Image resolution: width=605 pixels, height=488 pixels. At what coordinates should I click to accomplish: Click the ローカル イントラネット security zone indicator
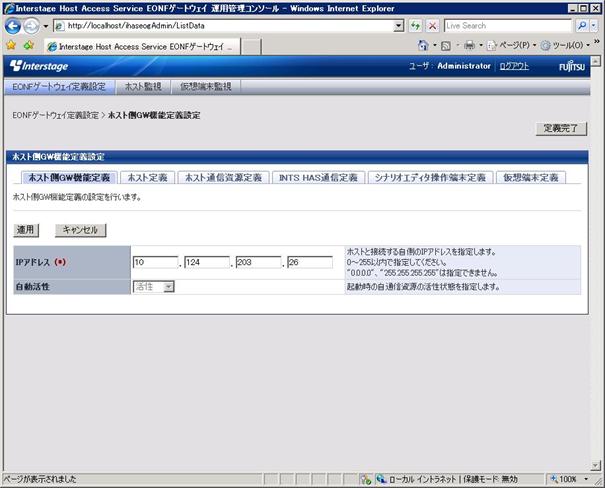tap(446, 479)
